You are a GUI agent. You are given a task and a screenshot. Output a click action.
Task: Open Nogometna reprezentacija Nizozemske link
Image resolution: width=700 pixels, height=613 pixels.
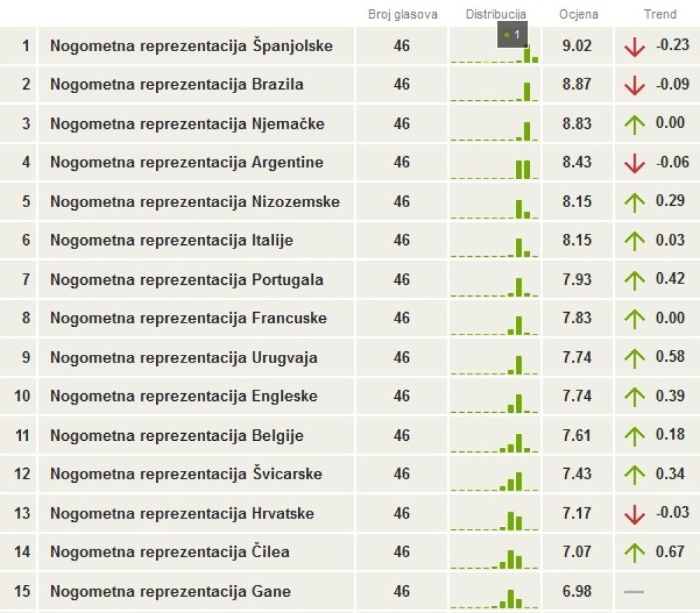pyautogui.click(x=195, y=202)
